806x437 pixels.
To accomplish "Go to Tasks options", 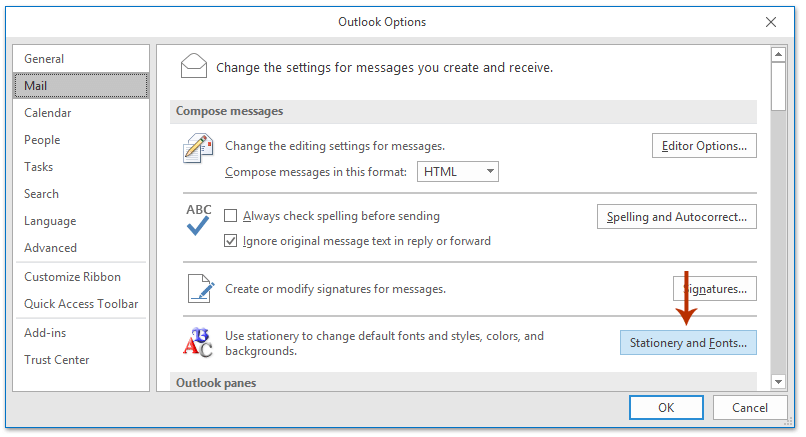I will pyautogui.click(x=81, y=167).
